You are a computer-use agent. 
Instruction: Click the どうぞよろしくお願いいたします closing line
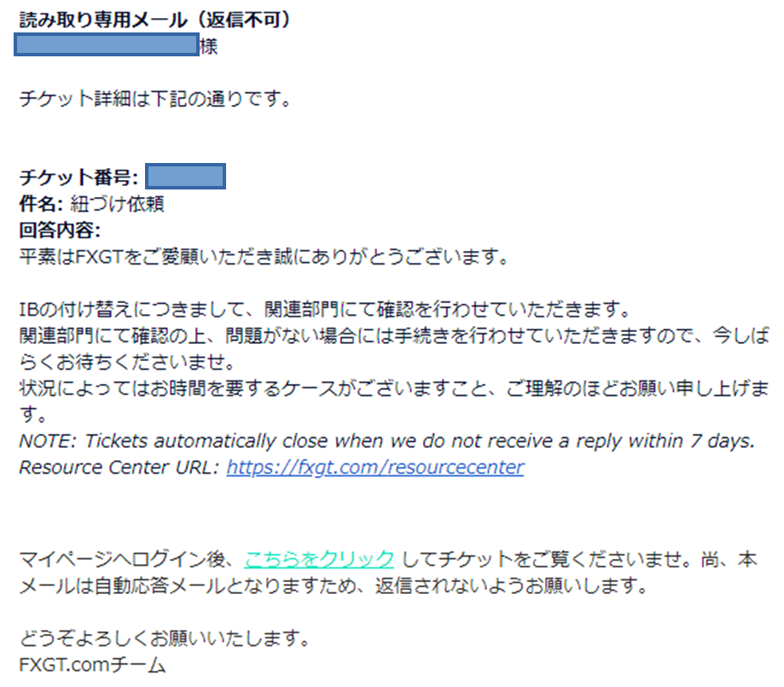click(165, 638)
